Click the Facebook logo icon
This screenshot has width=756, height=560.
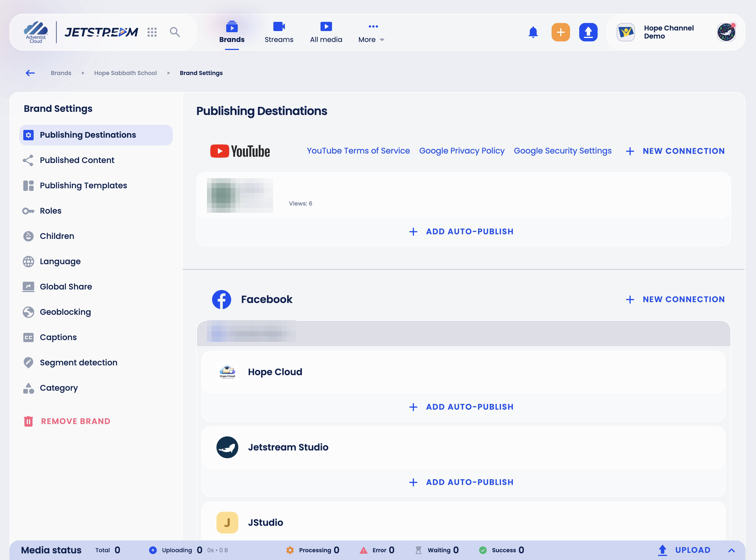point(222,299)
